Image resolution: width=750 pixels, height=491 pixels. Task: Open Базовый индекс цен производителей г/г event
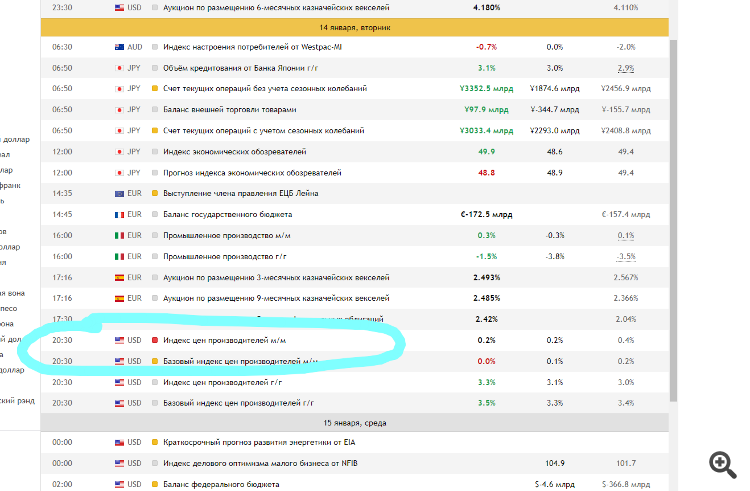[x=238, y=403]
